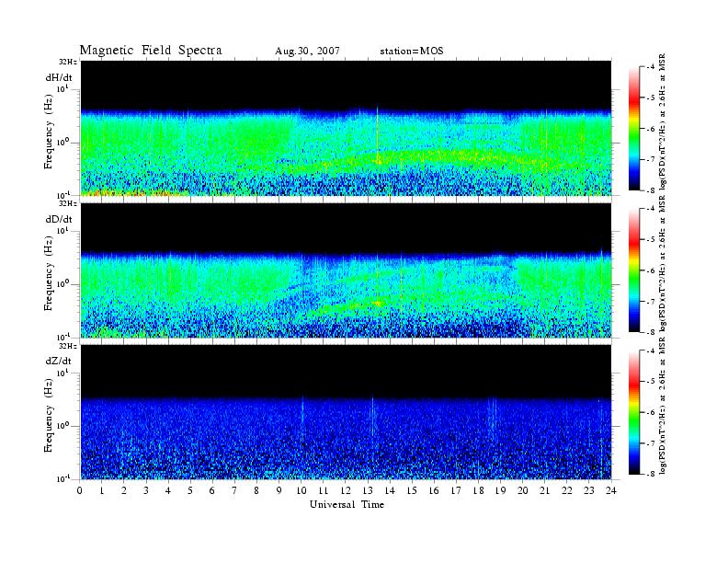This screenshot has width=728, height=563.
Task: Click 'Frequency (Hz)' label of dZ/dt panel
Action: [49, 416]
